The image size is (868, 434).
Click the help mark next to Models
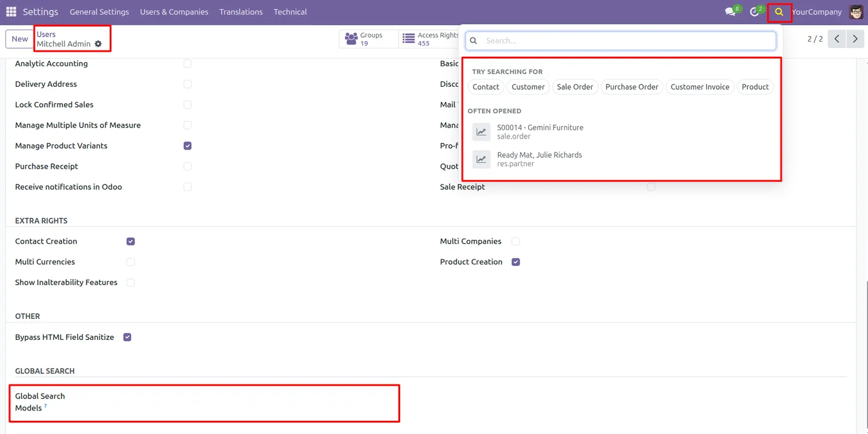(45, 406)
